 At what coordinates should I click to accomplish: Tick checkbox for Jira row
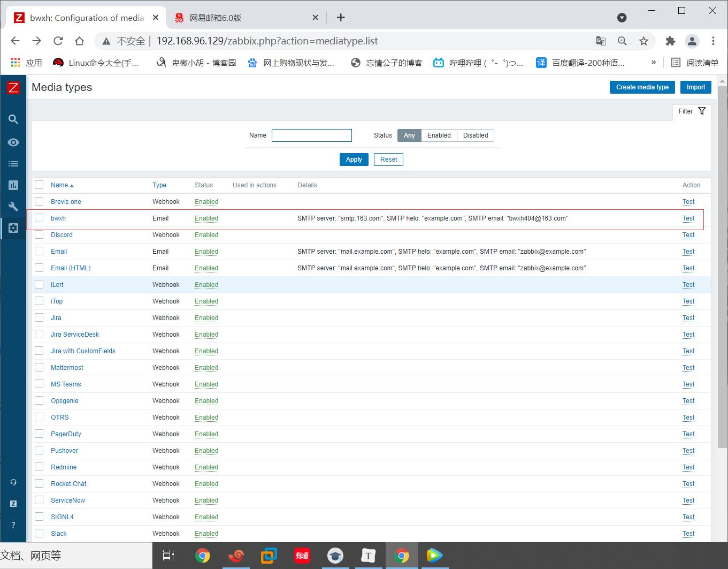[39, 317]
